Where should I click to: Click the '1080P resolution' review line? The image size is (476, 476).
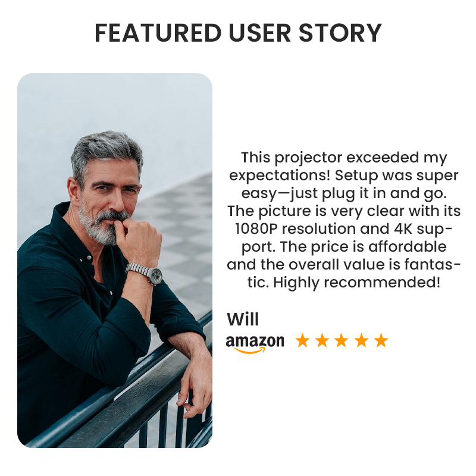click(x=344, y=229)
